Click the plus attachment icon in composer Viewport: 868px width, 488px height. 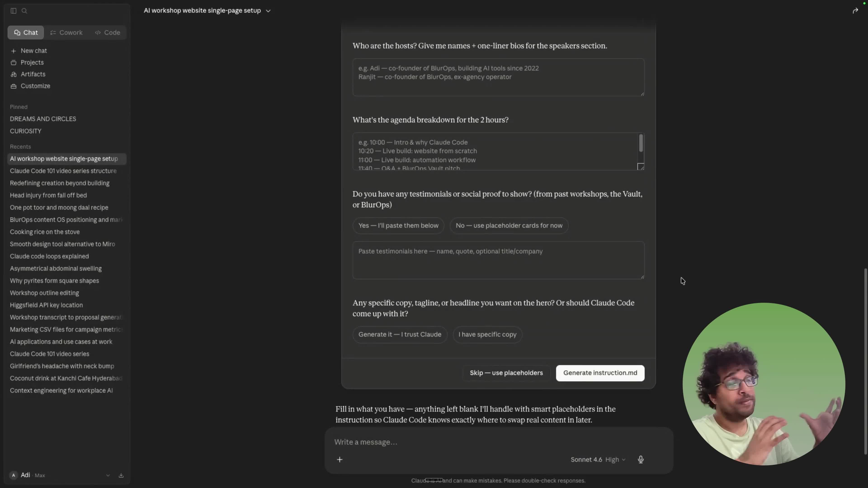[x=340, y=459]
